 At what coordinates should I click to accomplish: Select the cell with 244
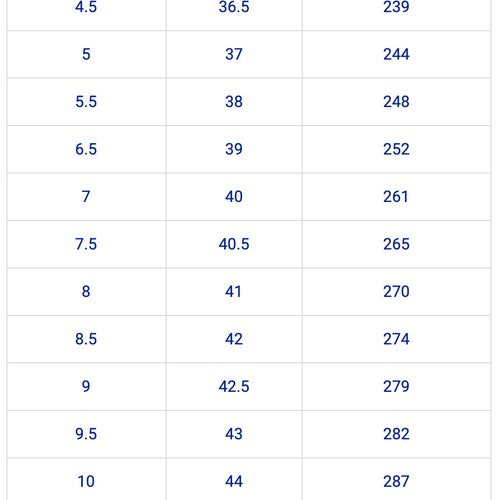point(396,54)
